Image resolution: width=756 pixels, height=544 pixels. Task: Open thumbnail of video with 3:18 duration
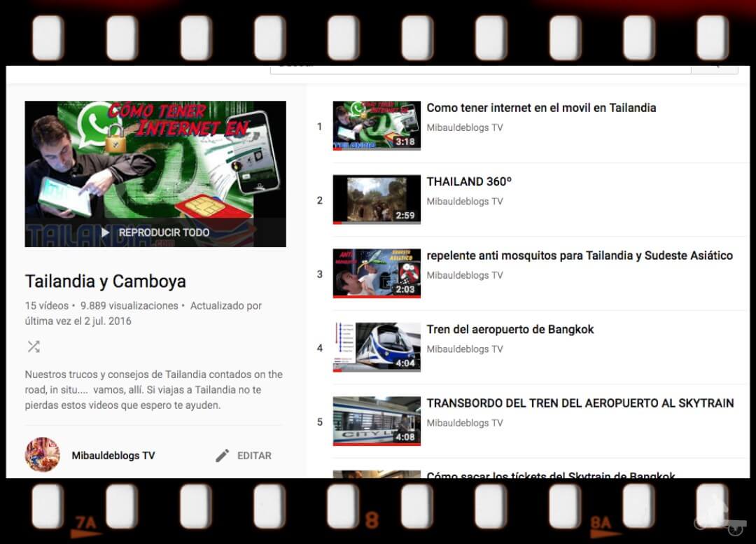377,125
